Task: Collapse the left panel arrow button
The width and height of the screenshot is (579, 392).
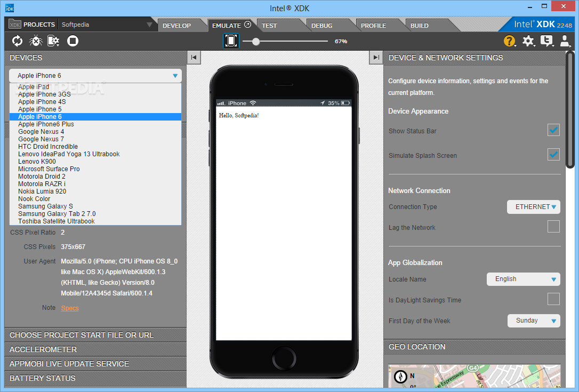Action: (194, 58)
